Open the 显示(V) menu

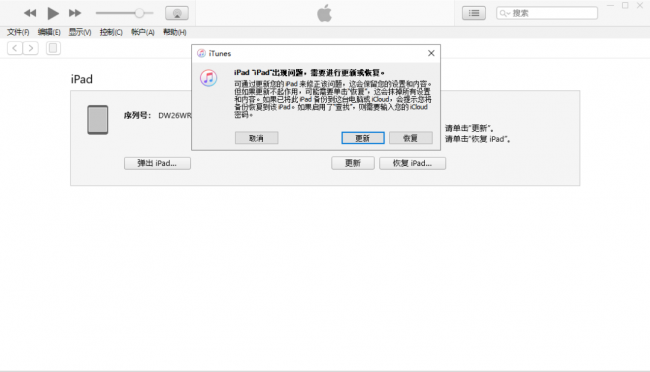[x=80, y=32]
